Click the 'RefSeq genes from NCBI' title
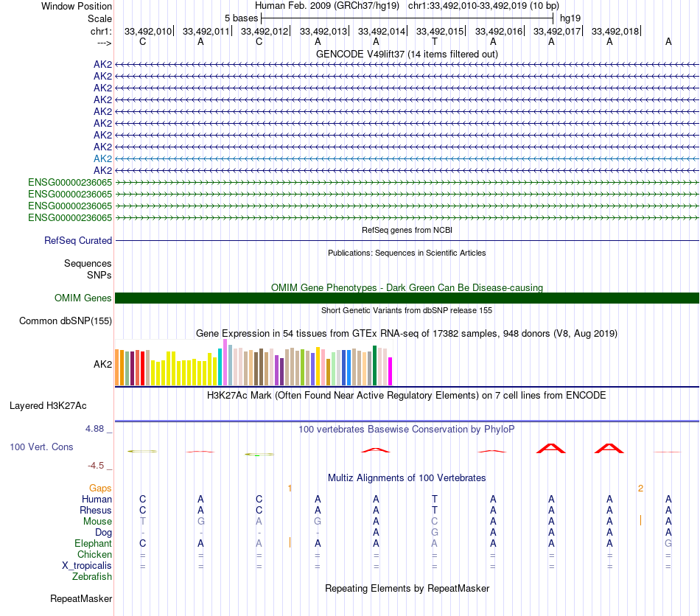Screen dimensions: 700x616 coord(407,230)
